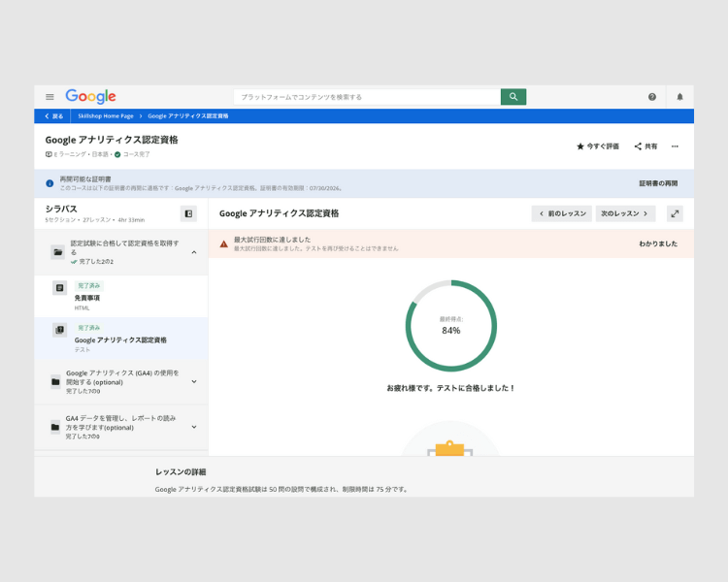Go to 次のレッスン next lesson

tap(625, 213)
